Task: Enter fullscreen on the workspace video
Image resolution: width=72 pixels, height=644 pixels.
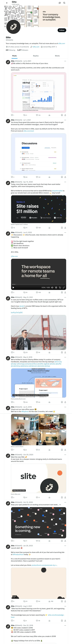Action: pos(64,288)
